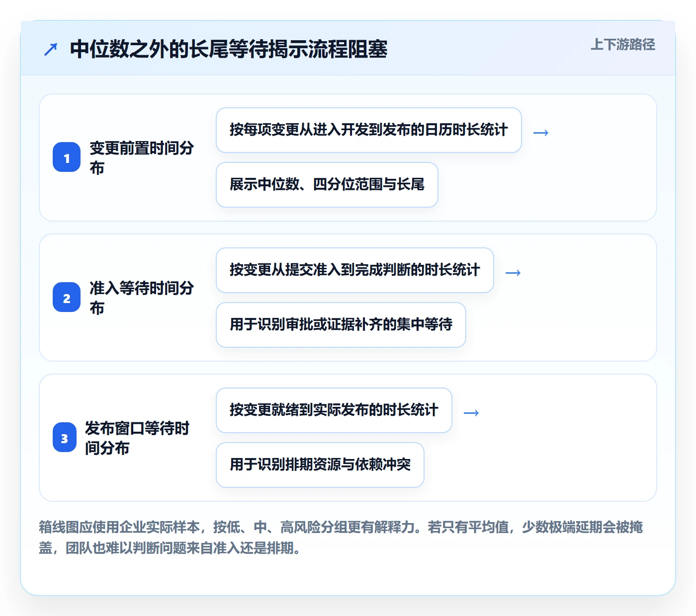Click the 发布窗口等待时间分布 step label
Screen dimensions: 696x616
point(137,438)
